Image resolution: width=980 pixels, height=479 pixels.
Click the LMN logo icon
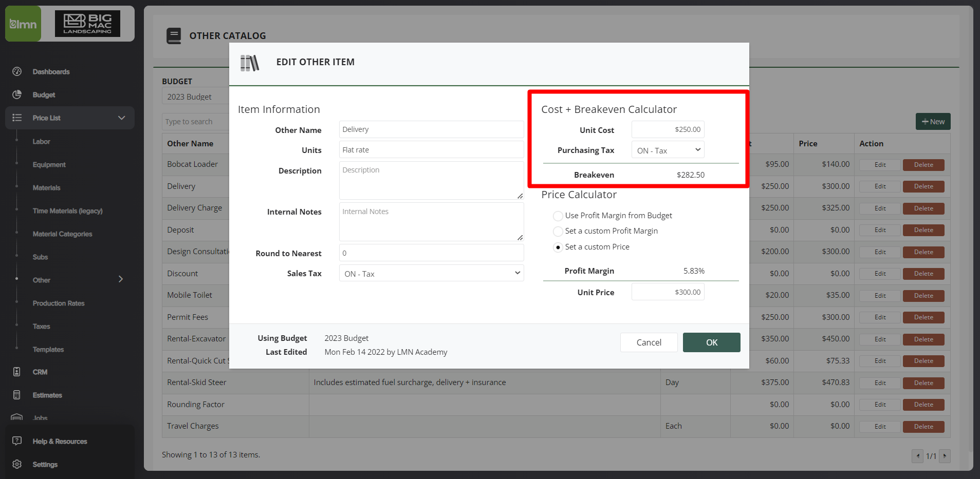23,24
